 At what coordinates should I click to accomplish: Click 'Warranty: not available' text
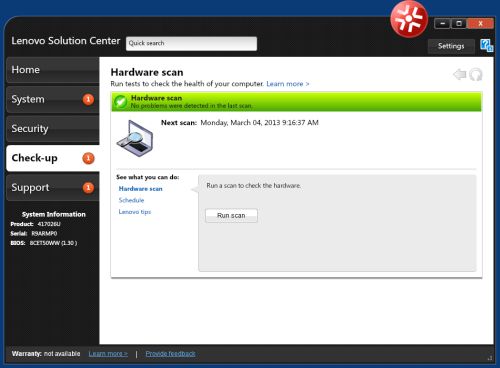coord(46,354)
